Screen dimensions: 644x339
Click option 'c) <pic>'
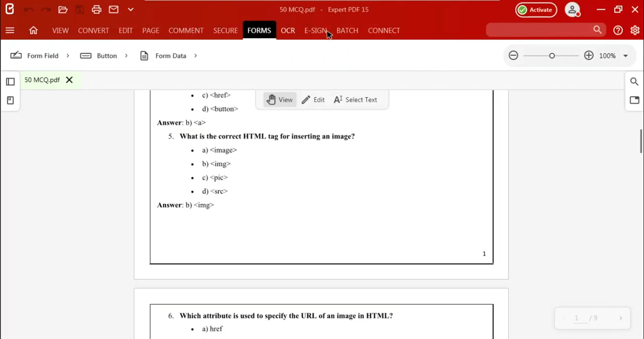point(215,178)
